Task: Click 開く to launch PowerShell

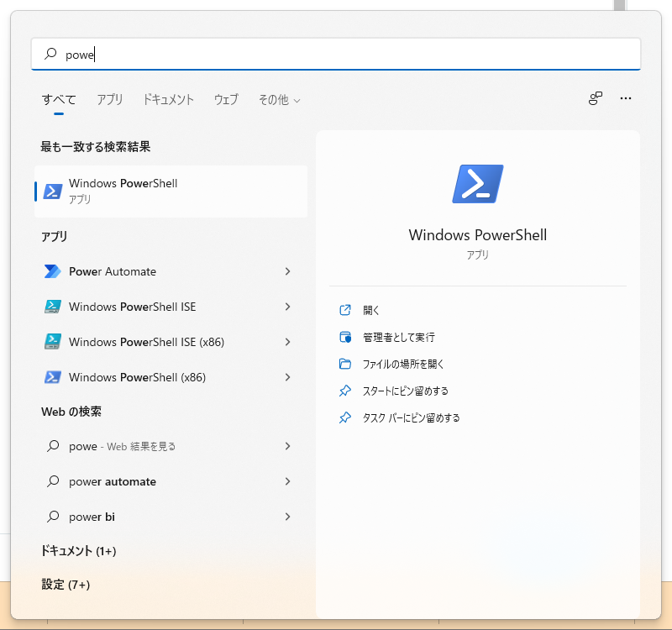Action: pyautogui.click(x=370, y=310)
